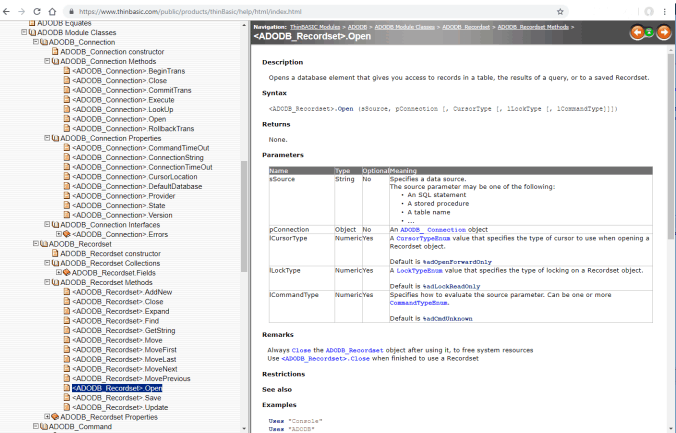This screenshot has width=676, height=433.
Task: Collapse the ADODB_Command tree node
Action: click(x=36, y=426)
